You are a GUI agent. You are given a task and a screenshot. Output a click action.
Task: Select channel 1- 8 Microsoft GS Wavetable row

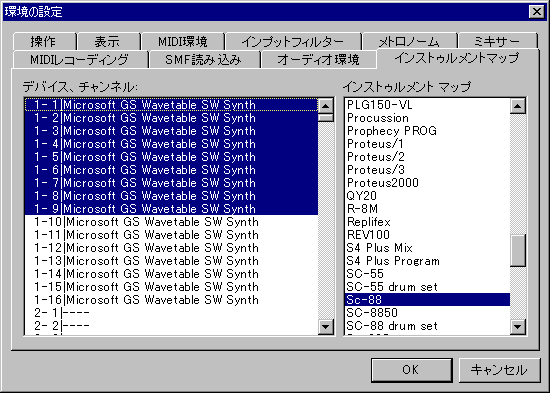tap(172, 196)
